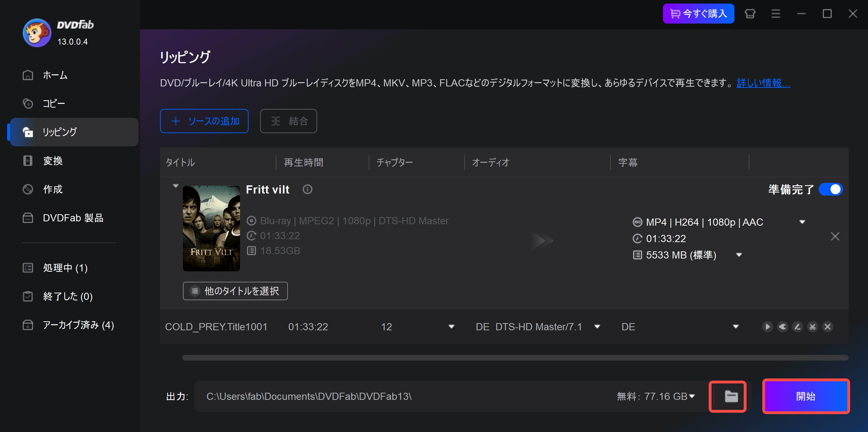Click the 開始 start button
The width and height of the screenshot is (868, 432).
click(806, 396)
